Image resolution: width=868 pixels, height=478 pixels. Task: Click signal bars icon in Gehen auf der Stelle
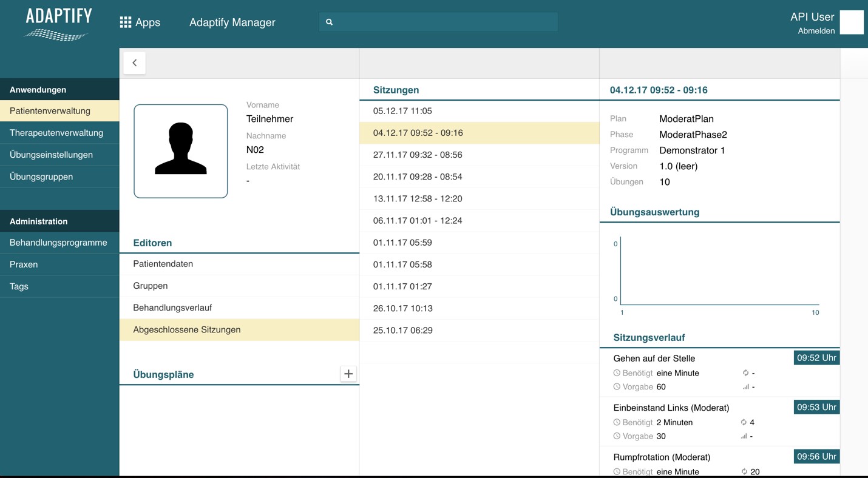pyautogui.click(x=745, y=387)
